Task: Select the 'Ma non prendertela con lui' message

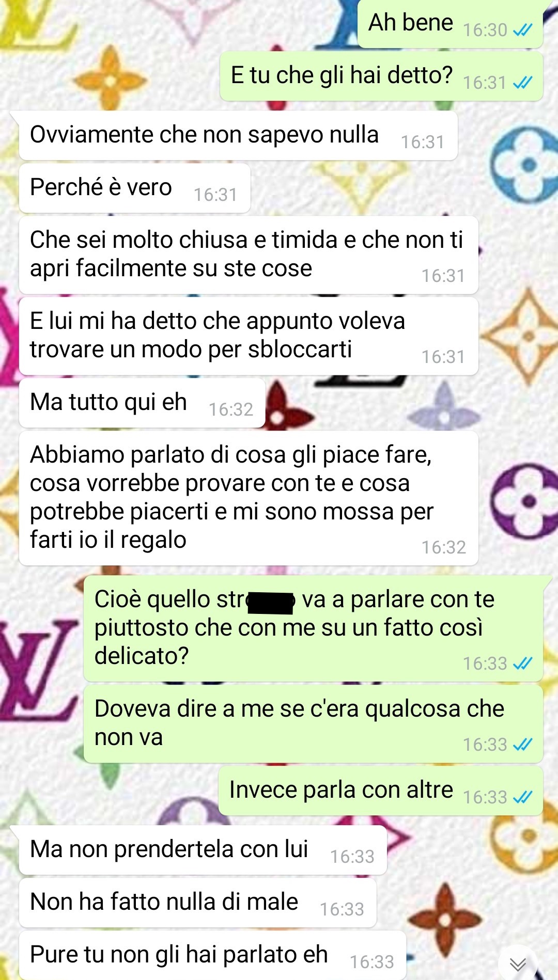Action: tap(203, 850)
